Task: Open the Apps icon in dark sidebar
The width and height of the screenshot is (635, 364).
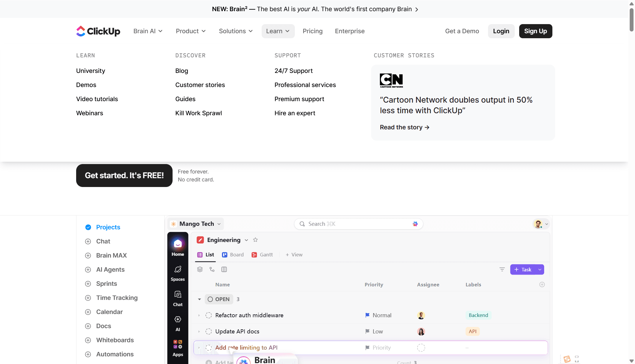Action: pyautogui.click(x=178, y=348)
